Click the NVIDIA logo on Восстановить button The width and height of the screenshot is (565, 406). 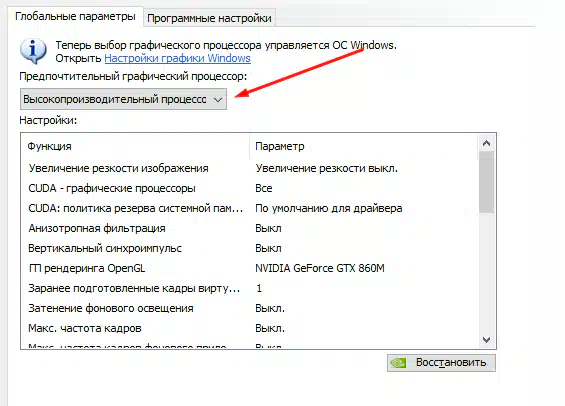(399, 363)
